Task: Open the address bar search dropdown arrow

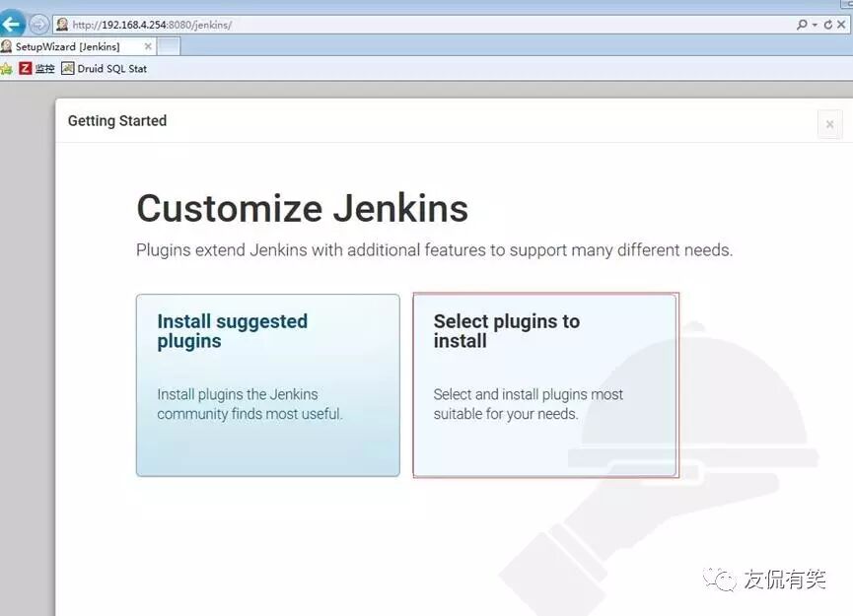Action: pyautogui.click(x=815, y=25)
